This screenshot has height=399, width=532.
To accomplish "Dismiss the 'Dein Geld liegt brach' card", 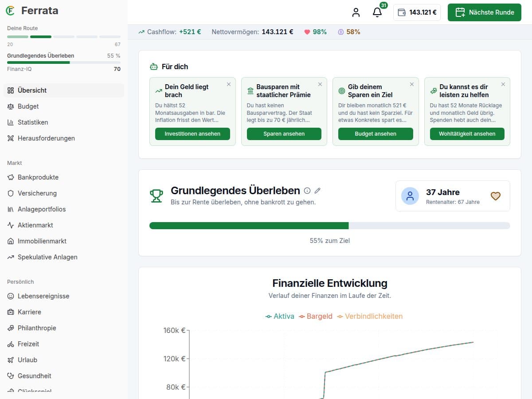I will click(x=229, y=84).
